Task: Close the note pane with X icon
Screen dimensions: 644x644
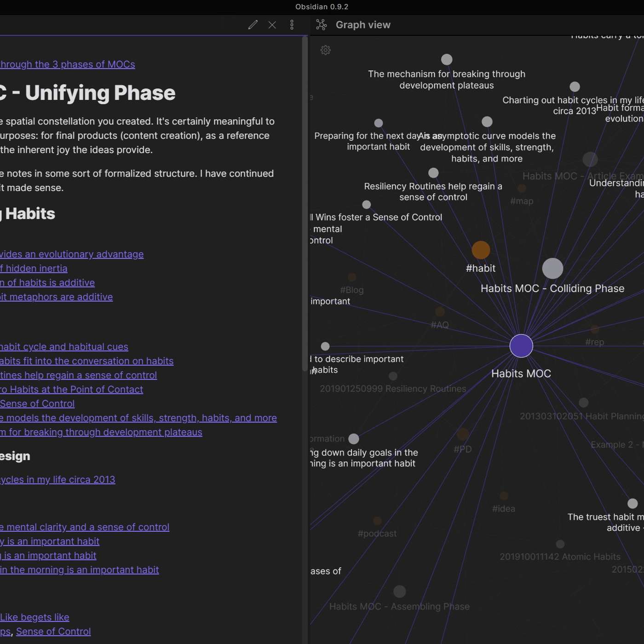Action: tap(272, 25)
